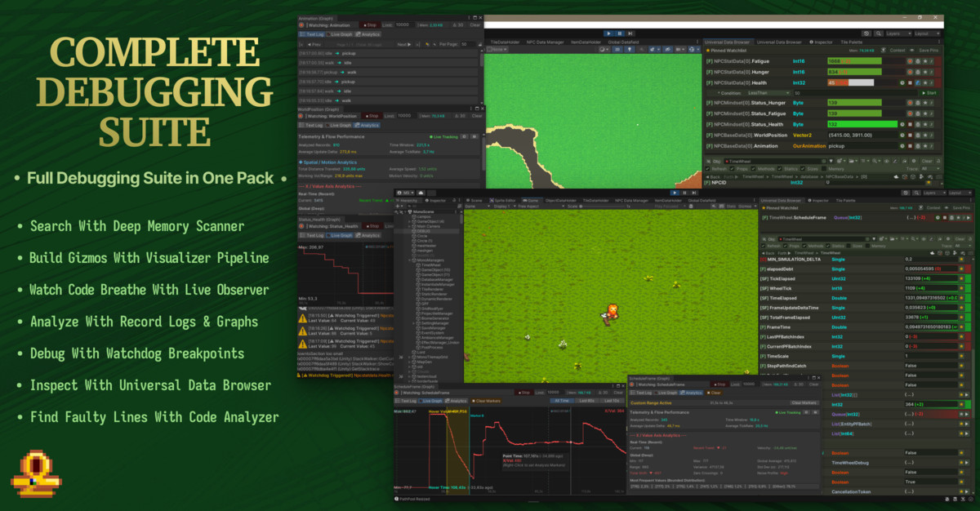Click the record icon in Animation graph window
The height and width of the screenshot is (511, 980).
click(x=301, y=25)
